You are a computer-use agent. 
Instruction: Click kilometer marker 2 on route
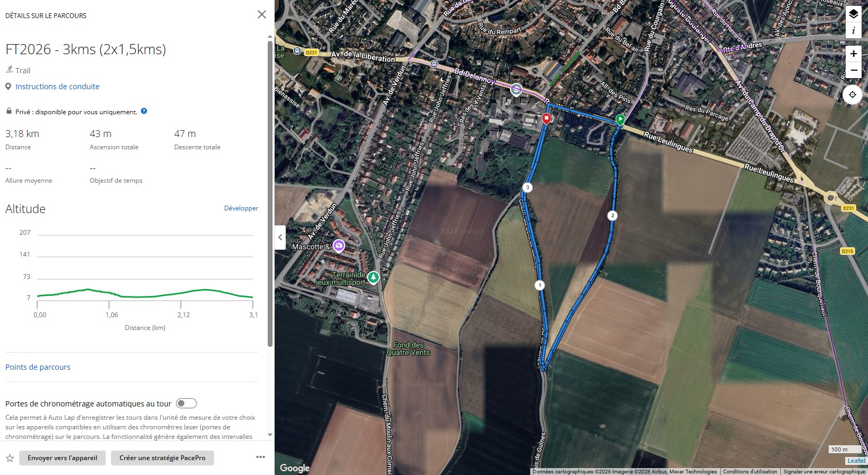click(612, 216)
